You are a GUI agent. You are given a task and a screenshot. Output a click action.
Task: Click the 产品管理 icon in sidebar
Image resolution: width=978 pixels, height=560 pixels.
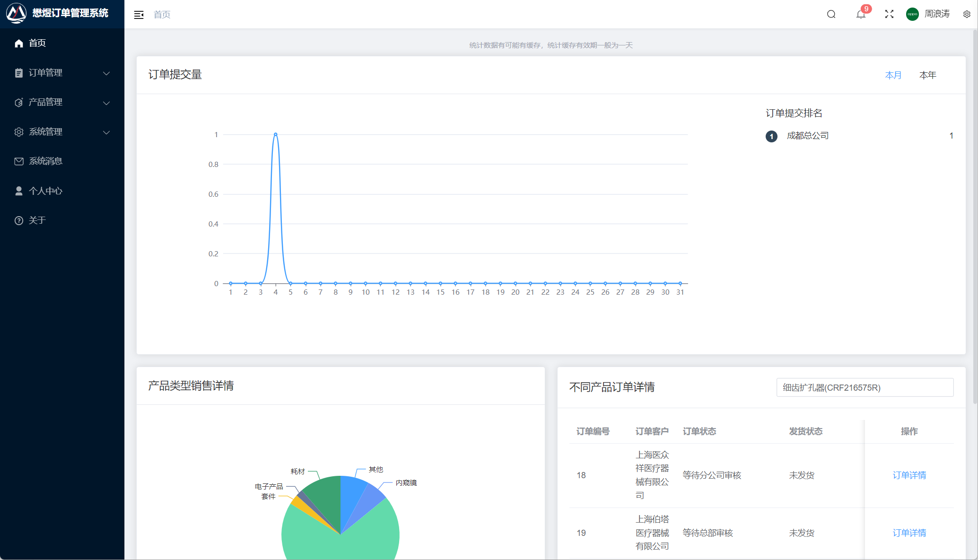tap(19, 102)
